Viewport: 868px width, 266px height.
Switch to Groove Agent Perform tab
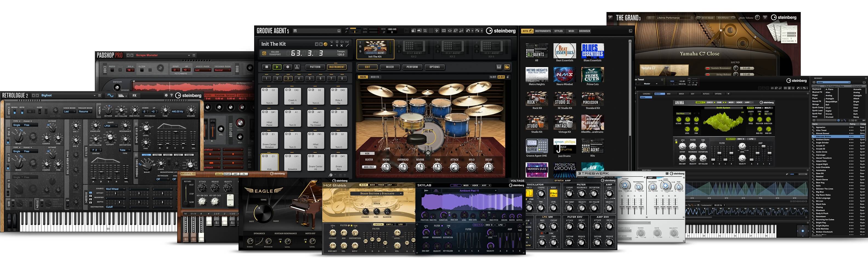click(x=412, y=67)
